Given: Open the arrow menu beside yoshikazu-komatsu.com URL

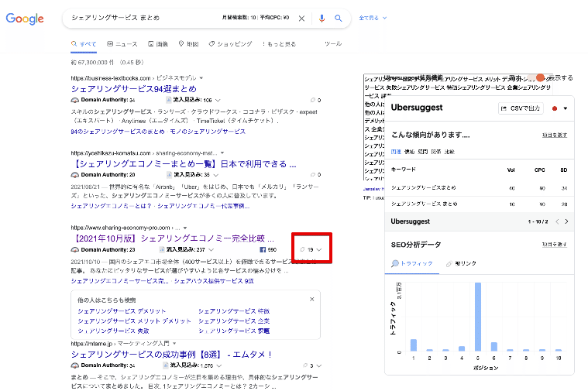Looking at the screenshot, I should tap(222, 153).
